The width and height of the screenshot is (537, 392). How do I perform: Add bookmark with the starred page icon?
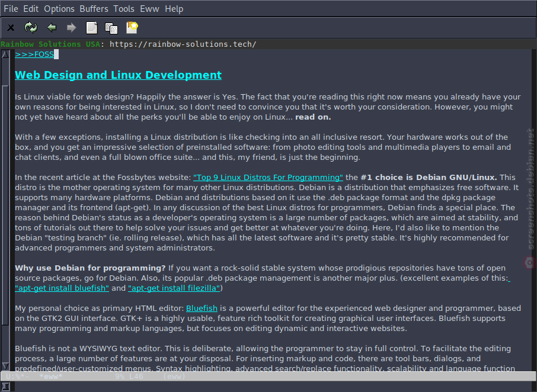(x=132, y=27)
